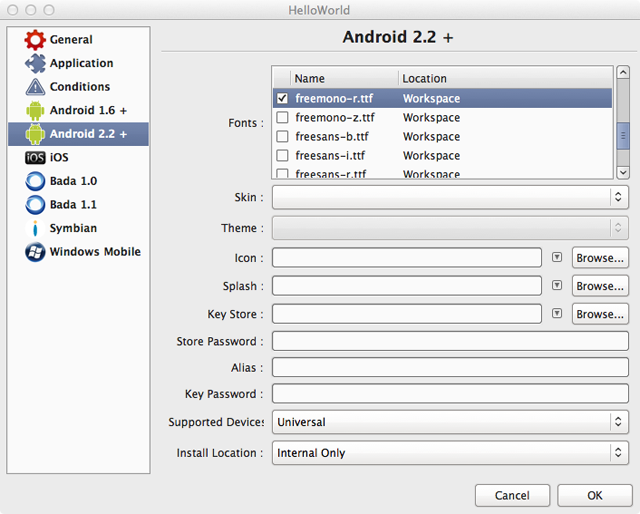Open the Theme dropdown
Viewport: 640px width, 514px height.
click(x=450, y=228)
